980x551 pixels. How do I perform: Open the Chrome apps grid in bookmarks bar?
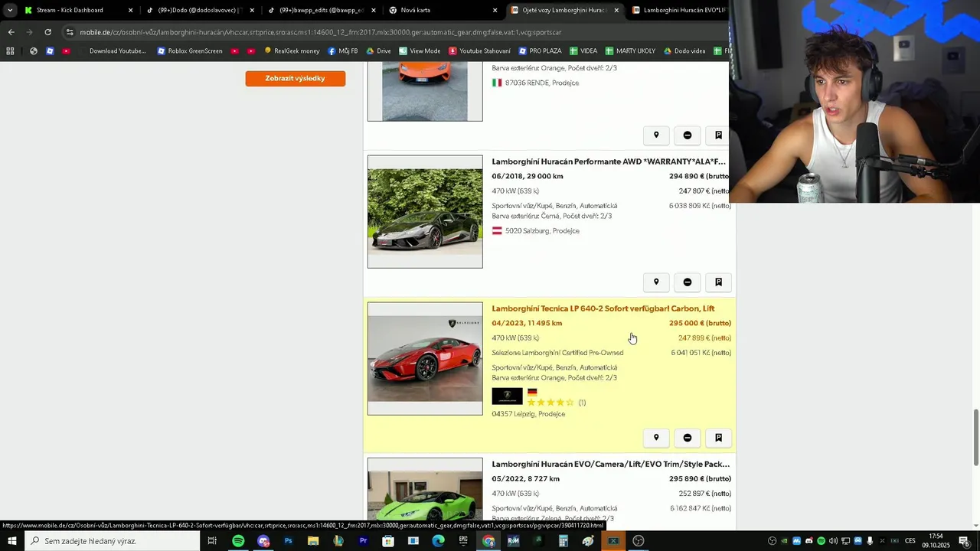pos(10,51)
